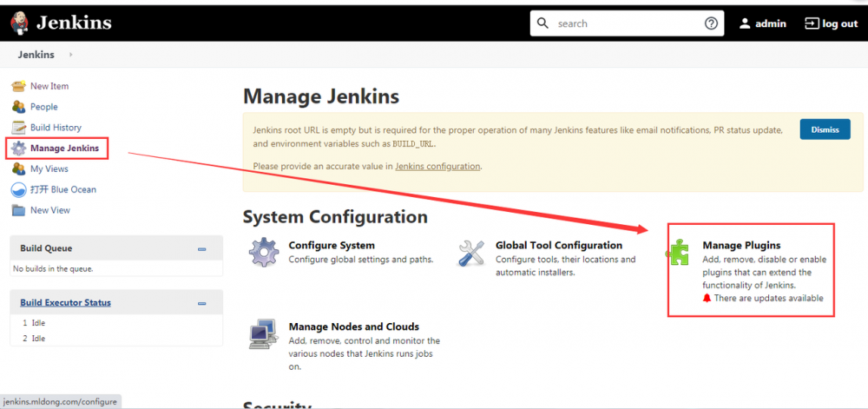Click the Configure System gear icon
The height and width of the screenshot is (409, 868).
(x=264, y=253)
